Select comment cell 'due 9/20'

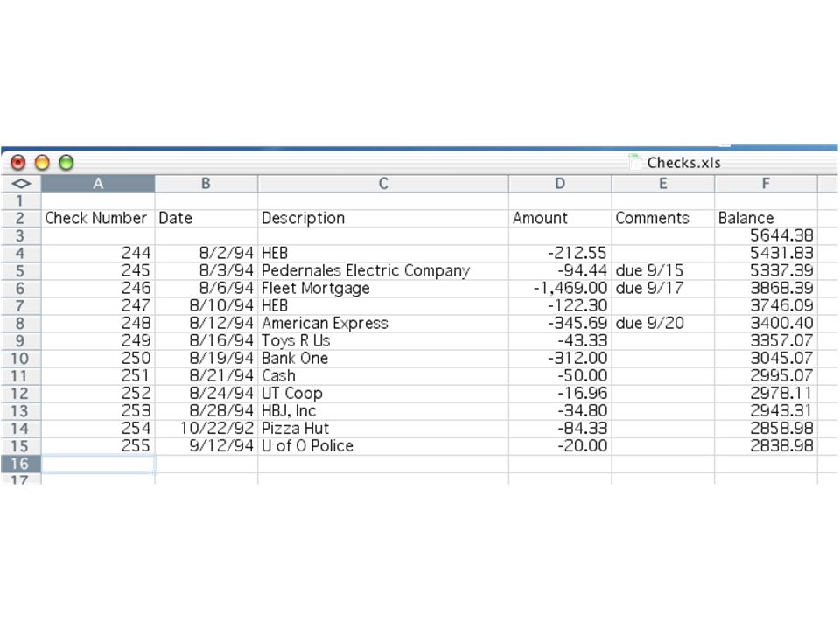click(662, 324)
